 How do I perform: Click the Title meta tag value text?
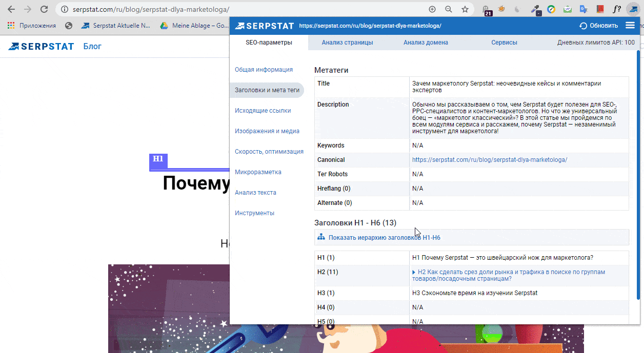[507, 87]
